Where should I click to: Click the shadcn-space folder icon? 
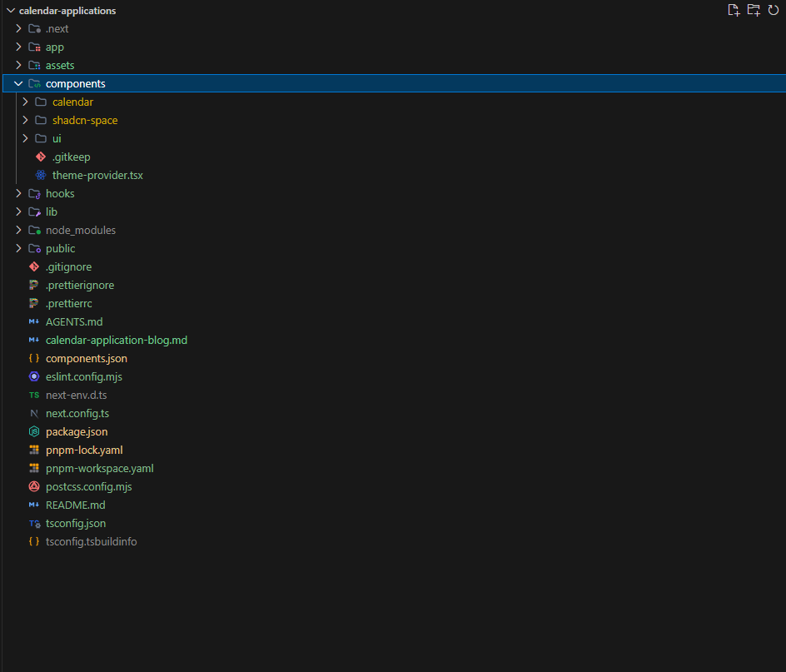41,121
